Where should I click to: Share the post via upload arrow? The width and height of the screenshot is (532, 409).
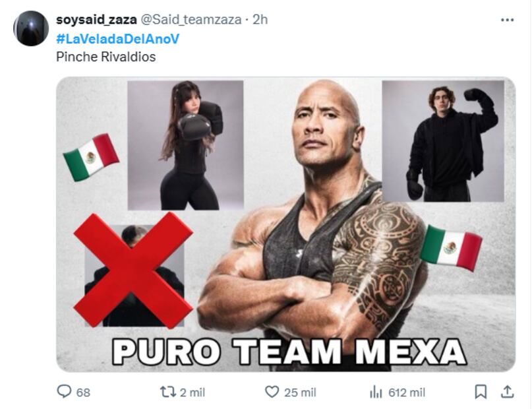[x=507, y=391]
